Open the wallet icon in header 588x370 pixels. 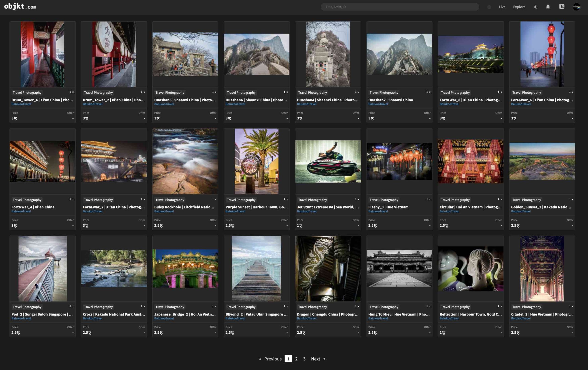click(x=562, y=7)
